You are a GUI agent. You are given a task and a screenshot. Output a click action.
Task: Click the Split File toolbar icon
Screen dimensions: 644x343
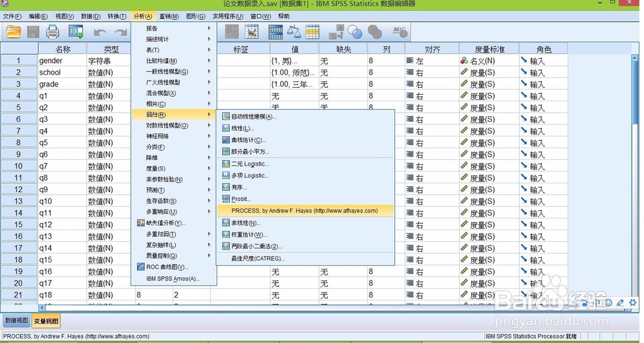tap(275, 32)
